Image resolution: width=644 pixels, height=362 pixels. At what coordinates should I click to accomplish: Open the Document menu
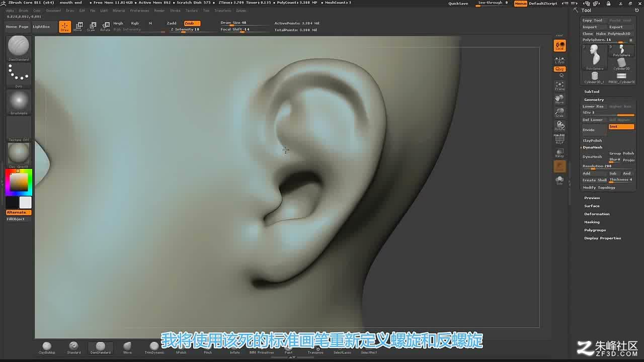(53, 11)
